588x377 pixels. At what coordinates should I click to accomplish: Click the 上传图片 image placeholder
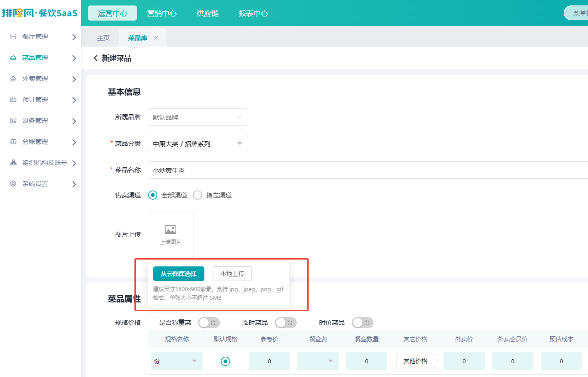pyautogui.click(x=171, y=234)
